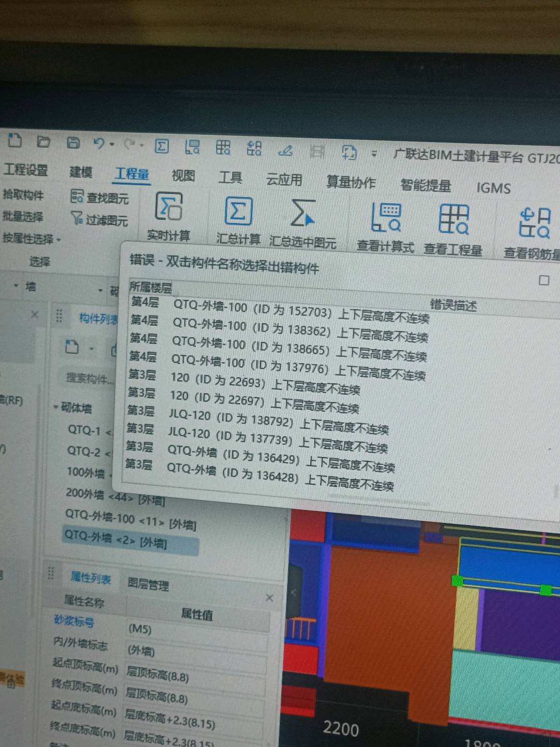
Task: Open the 视图 ribbon tab
Action: (183, 175)
